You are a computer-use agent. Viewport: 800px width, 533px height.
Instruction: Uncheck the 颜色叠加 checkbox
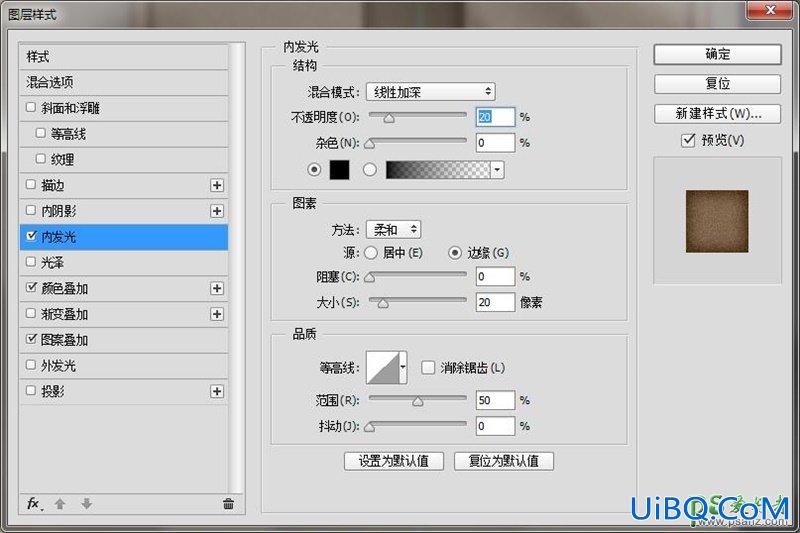coord(31,287)
